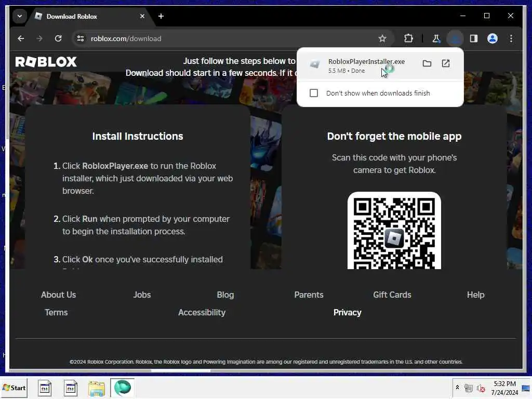Click the muted volume tray icon
Image resolution: width=532 pixels, height=399 pixels.
(x=481, y=388)
